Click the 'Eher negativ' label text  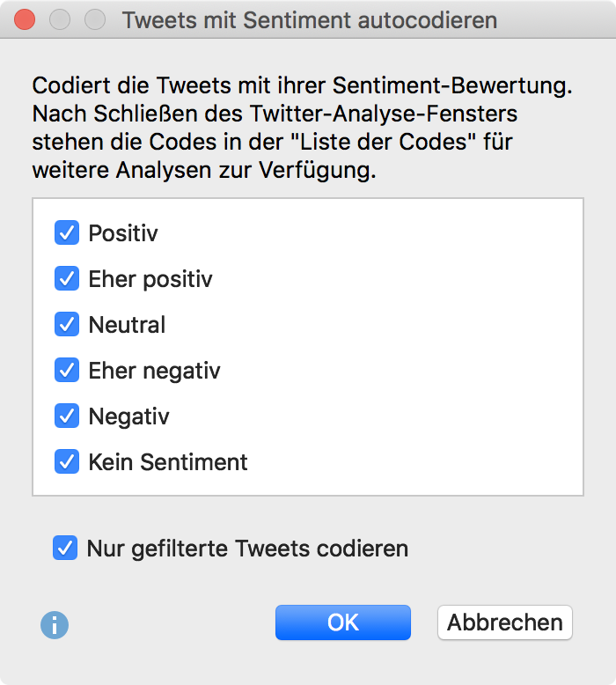[154, 371]
